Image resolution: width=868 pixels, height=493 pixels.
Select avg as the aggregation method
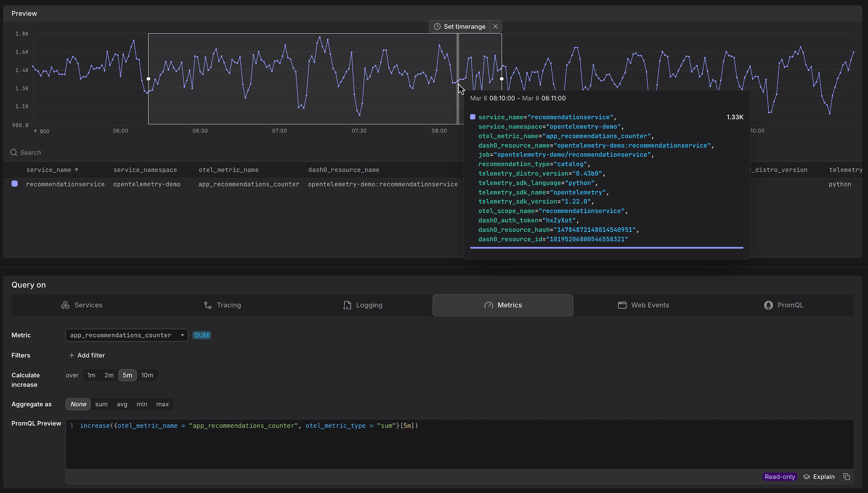(122, 404)
